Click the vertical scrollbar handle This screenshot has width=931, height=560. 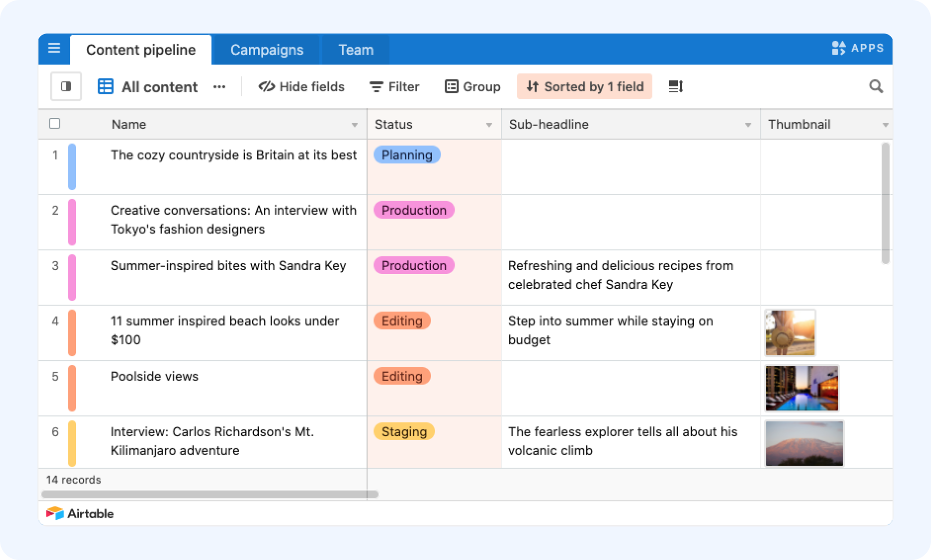[x=885, y=203]
